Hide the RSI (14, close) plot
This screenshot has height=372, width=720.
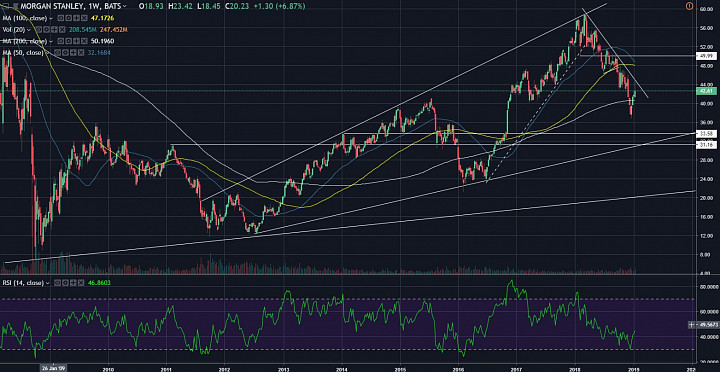[x=57, y=283]
